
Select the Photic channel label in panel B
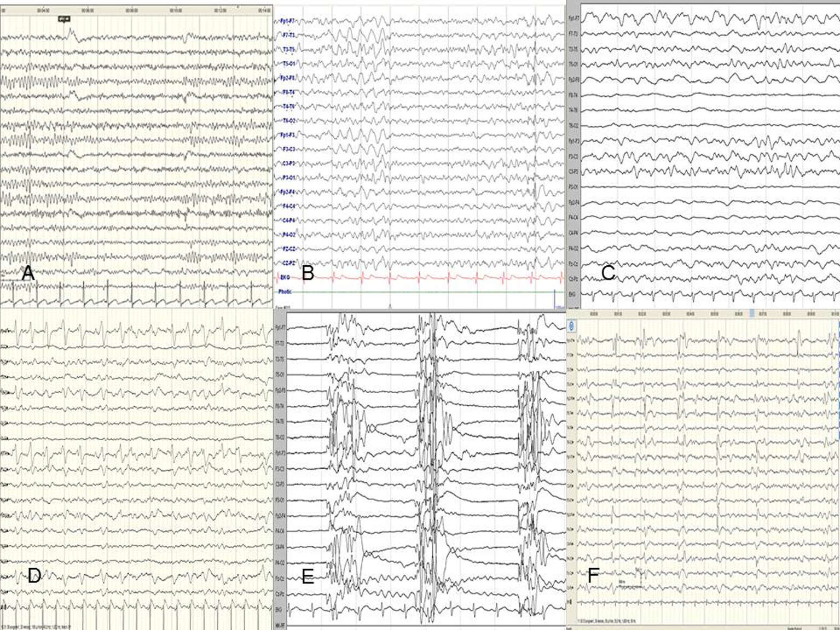285,291
